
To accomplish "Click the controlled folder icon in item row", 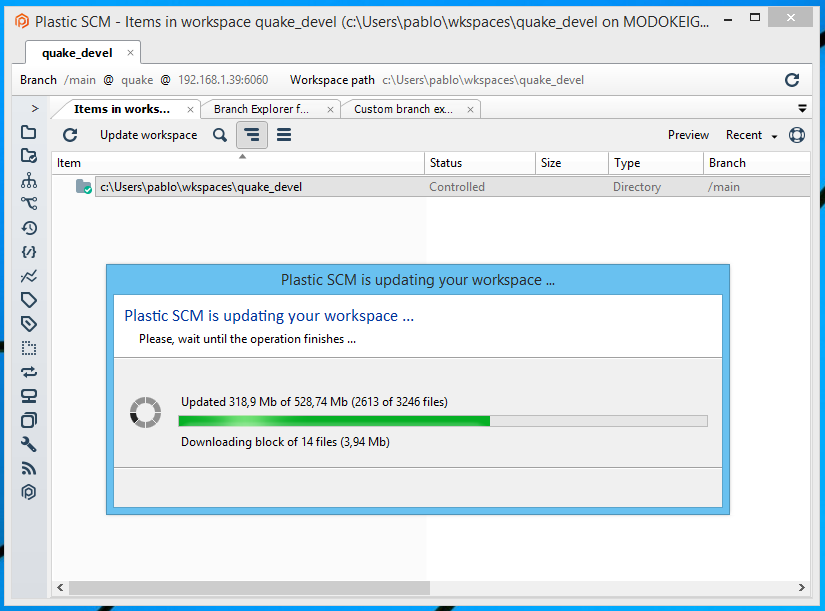I will tap(84, 187).
